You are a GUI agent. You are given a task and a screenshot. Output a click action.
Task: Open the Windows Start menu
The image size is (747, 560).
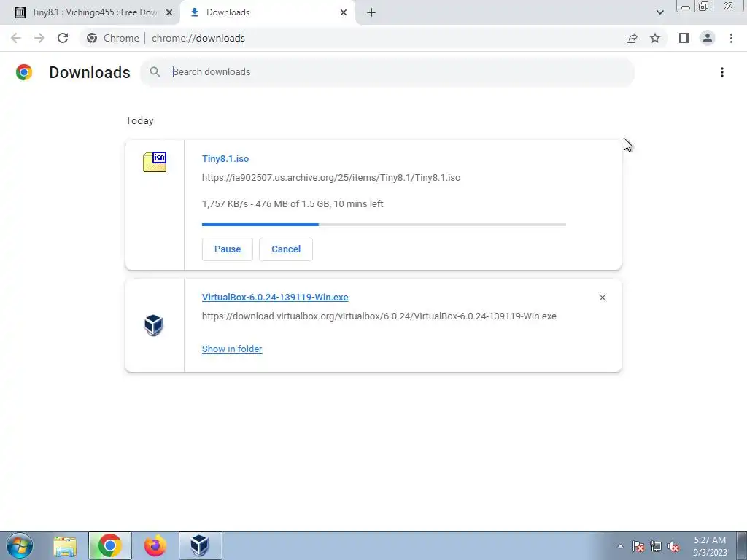pos(20,545)
